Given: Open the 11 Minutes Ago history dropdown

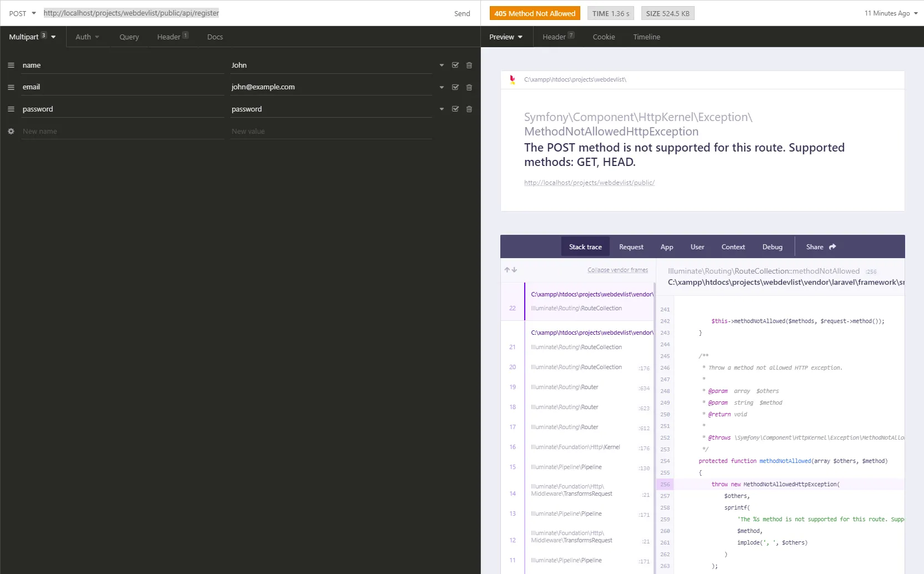Looking at the screenshot, I should pos(891,13).
